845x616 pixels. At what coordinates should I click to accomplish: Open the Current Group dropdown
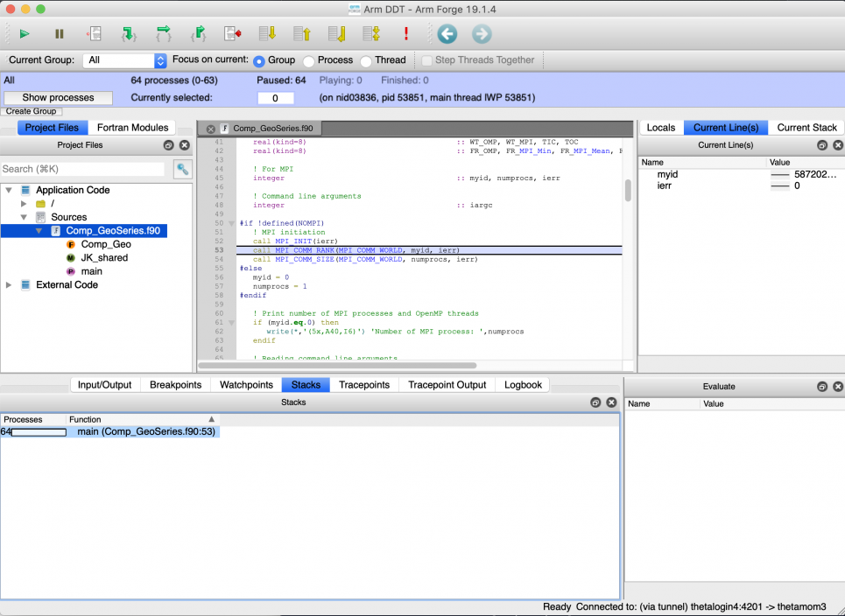[124, 60]
